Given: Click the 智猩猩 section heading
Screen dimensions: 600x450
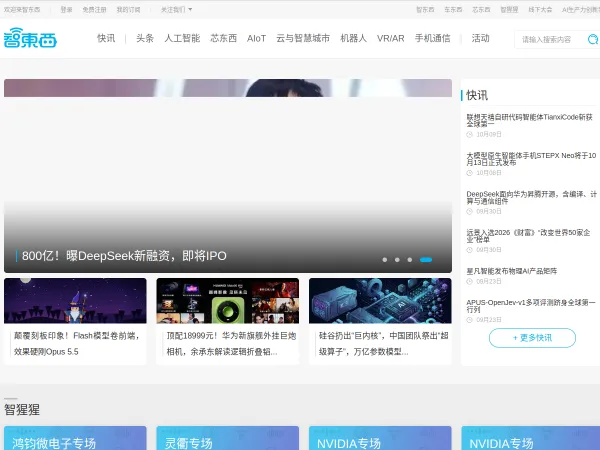Looking at the screenshot, I should point(22,410).
